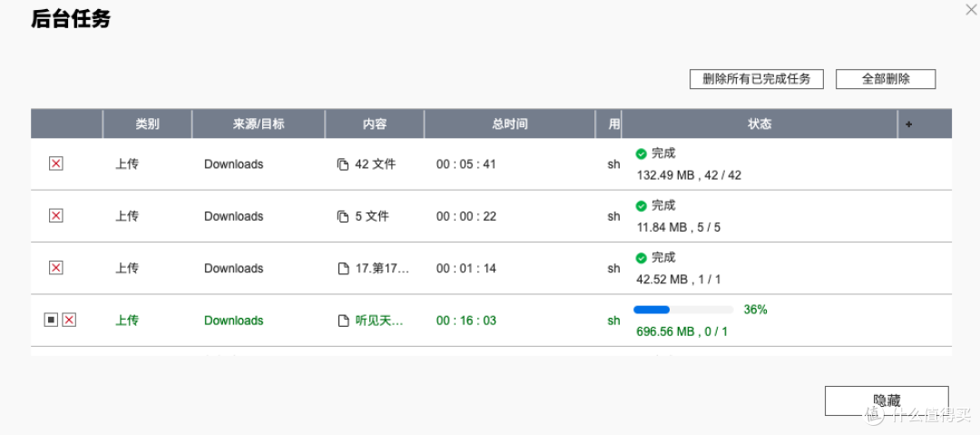
Task: Click the file icon beside 听见天…
Action: click(x=342, y=321)
